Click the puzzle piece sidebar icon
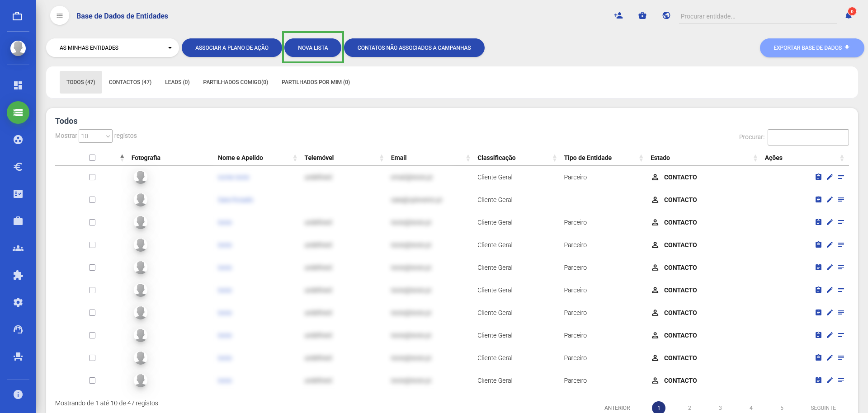The width and height of the screenshot is (868, 413). tap(18, 275)
